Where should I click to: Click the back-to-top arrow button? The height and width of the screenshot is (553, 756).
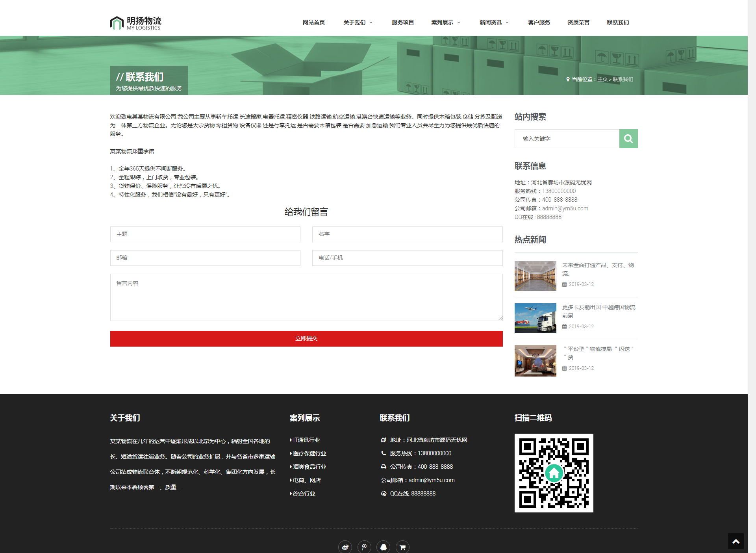(736, 542)
